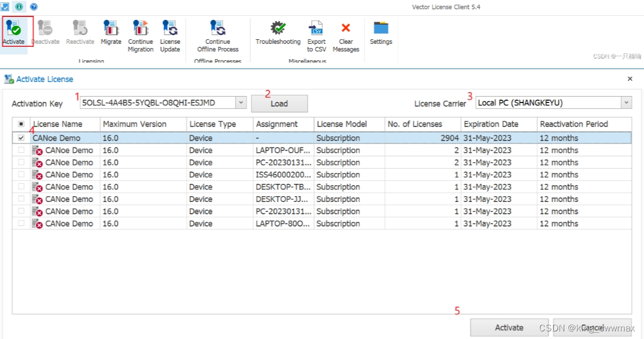
Task: Select the DESKTOP-TB... assignment cell
Action: 284,187
